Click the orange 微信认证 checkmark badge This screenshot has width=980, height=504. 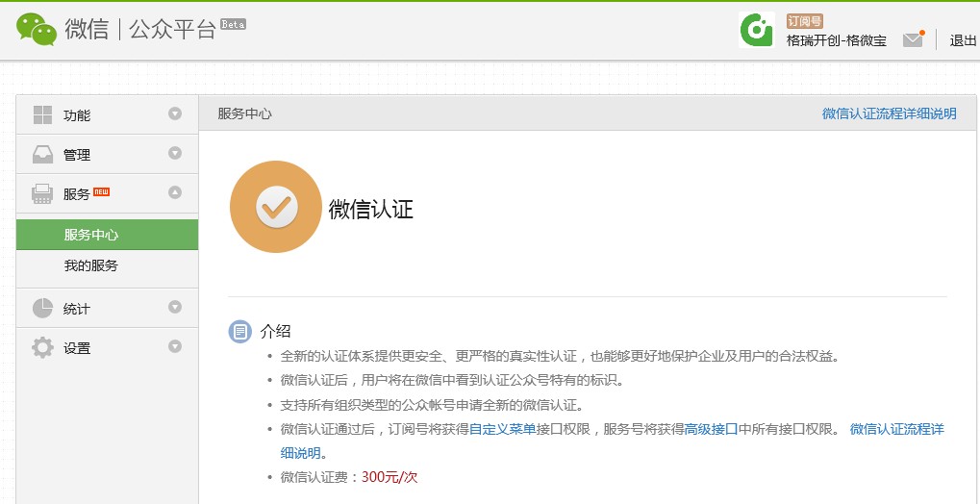[x=276, y=207]
